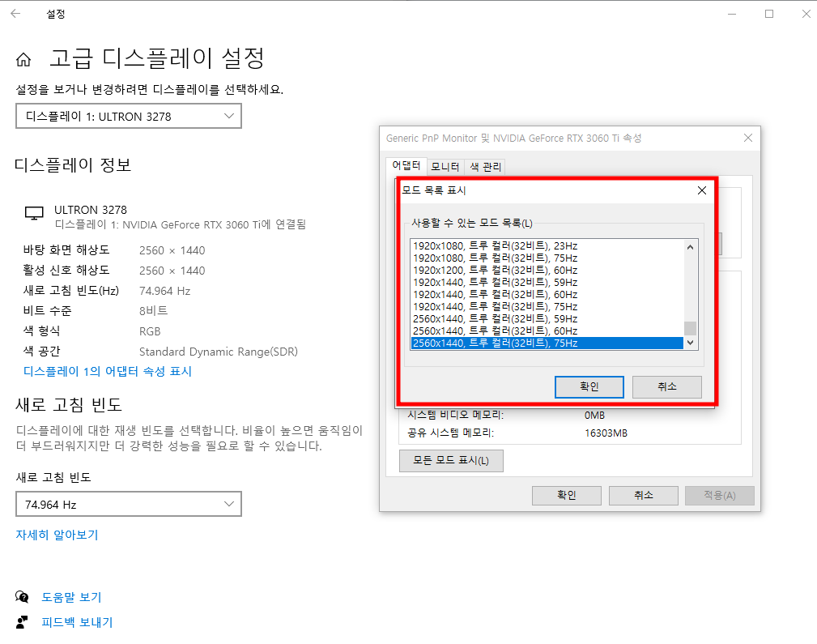Image resolution: width=817 pixels, height=644 pixels.
Task: Click the Standard Dynamic Range(SDR) value
Action: pyautogui.click(x=219, y=352)
